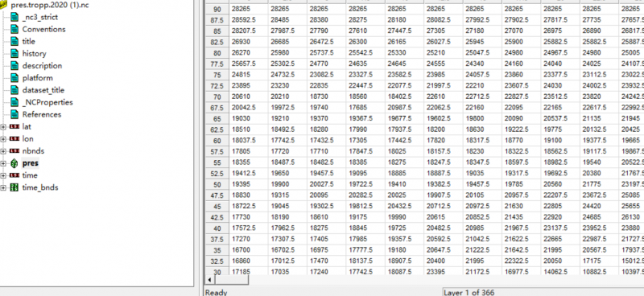Click the platform attribute icon

(14, 78)
